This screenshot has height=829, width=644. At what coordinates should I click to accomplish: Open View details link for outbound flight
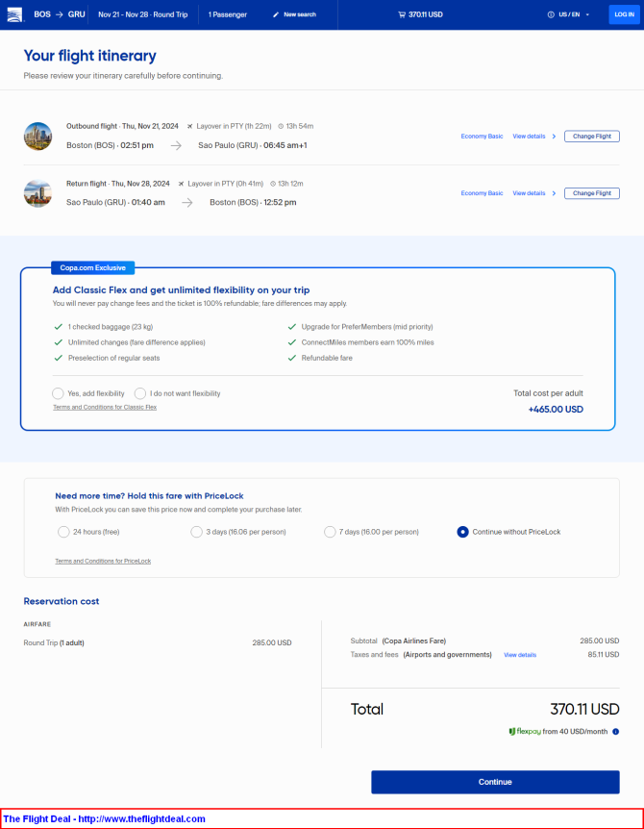[529, 137]
